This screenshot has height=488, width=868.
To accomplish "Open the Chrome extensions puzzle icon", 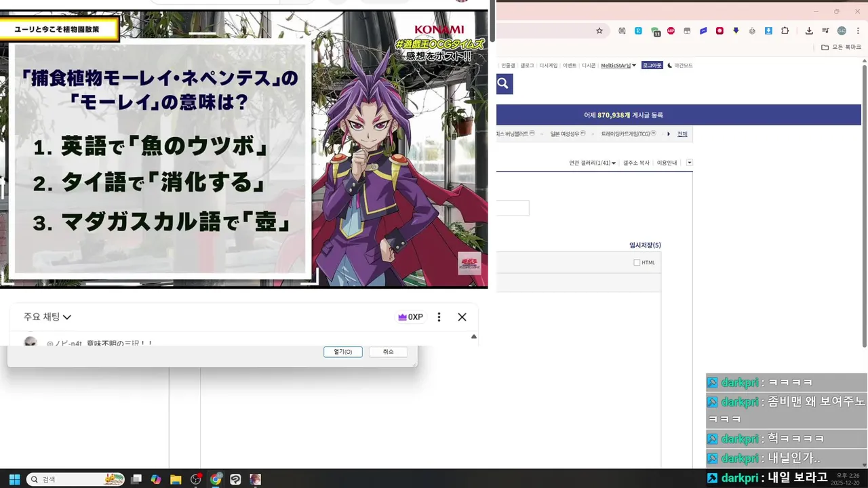I will point(785,30).
